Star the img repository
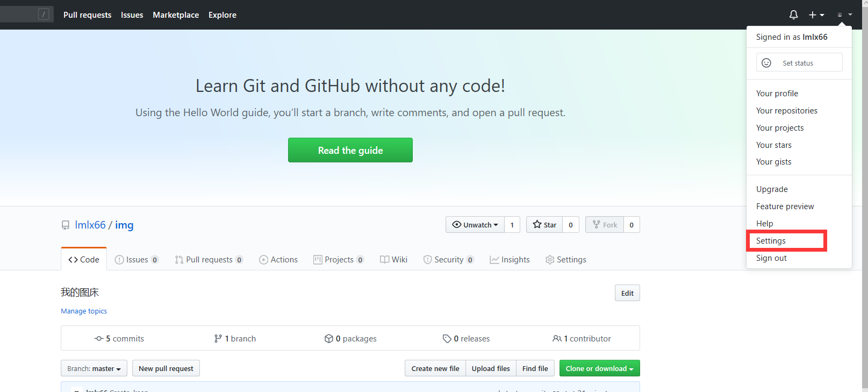 coord(544,225)
